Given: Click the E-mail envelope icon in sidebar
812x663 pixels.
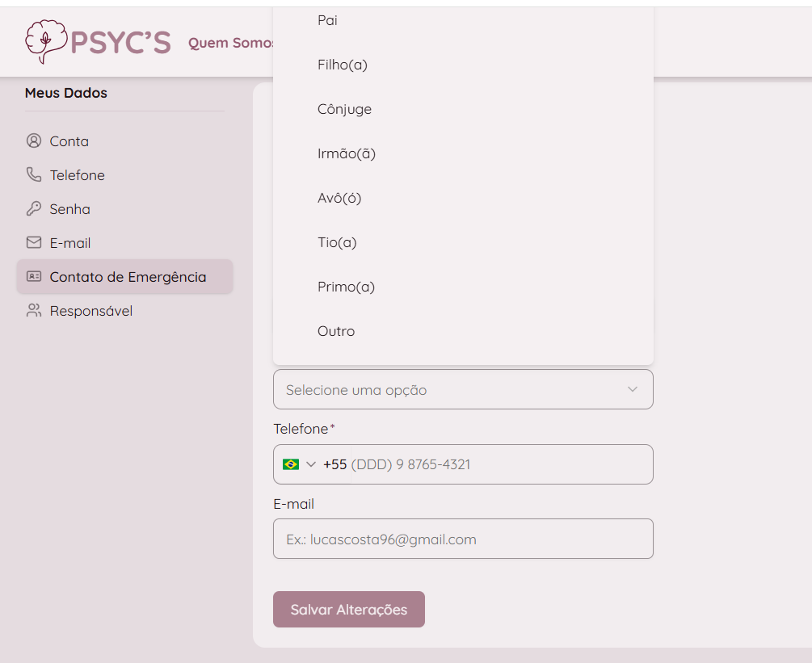Looking at the screenshot, I should pyautogui.click(x=34, y=243).
